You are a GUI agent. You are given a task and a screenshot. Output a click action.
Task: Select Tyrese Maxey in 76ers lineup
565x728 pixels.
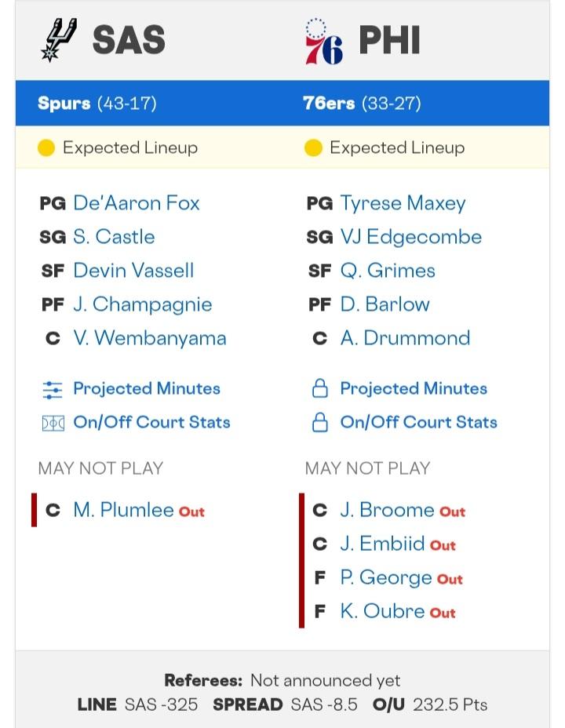pyautogui.click(x=403, y=203)
